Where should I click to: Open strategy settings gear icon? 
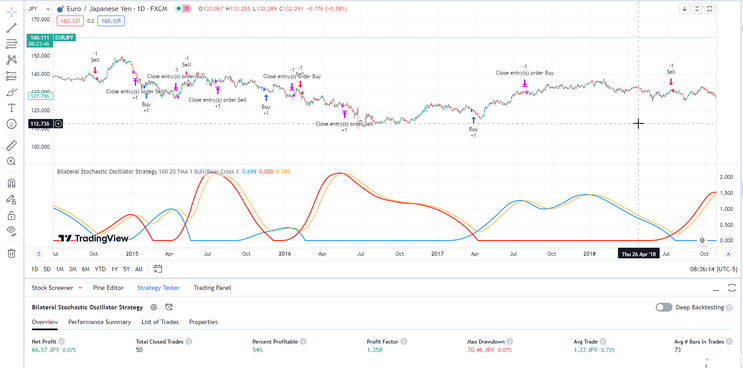[x=154, y=307]
